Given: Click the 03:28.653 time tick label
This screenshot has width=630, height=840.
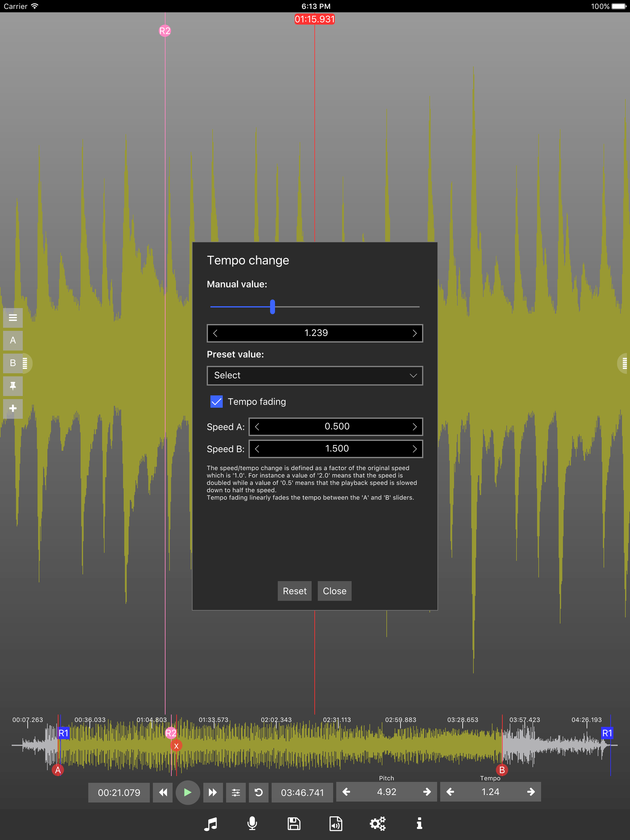Looking at the screenshot, I should [463, 719].
